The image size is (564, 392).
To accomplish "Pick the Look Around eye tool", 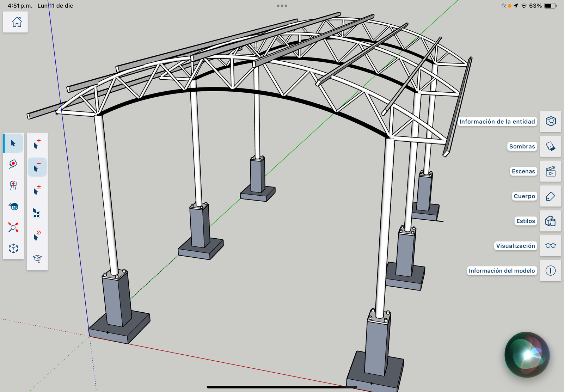I will (13, 206).
